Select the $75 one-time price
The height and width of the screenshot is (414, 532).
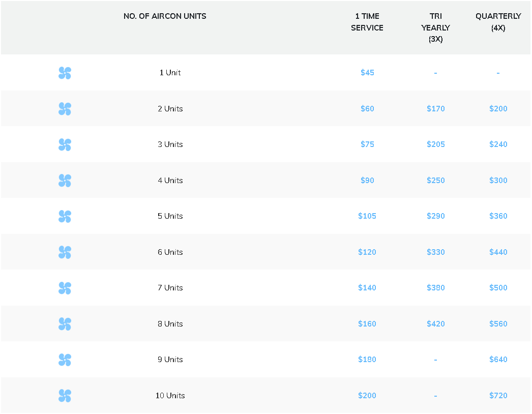click(367, 144)
